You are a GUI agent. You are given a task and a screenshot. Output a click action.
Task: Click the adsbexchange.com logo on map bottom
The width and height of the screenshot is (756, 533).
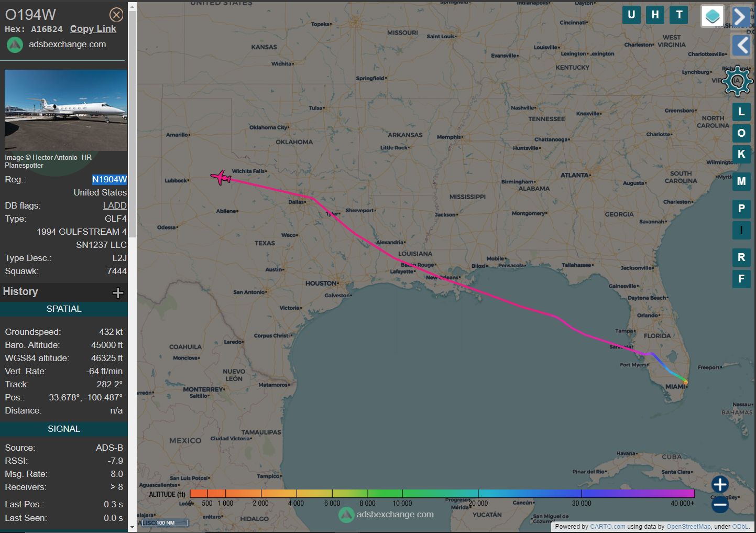click(x=387, y=515)
